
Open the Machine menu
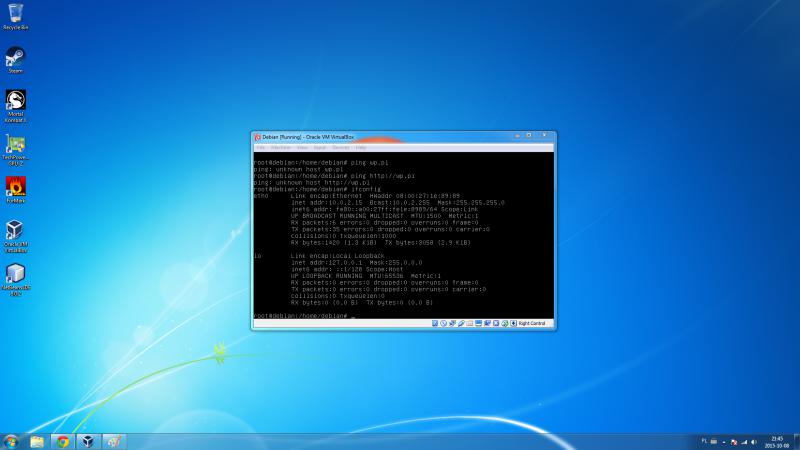coord(281,147)
